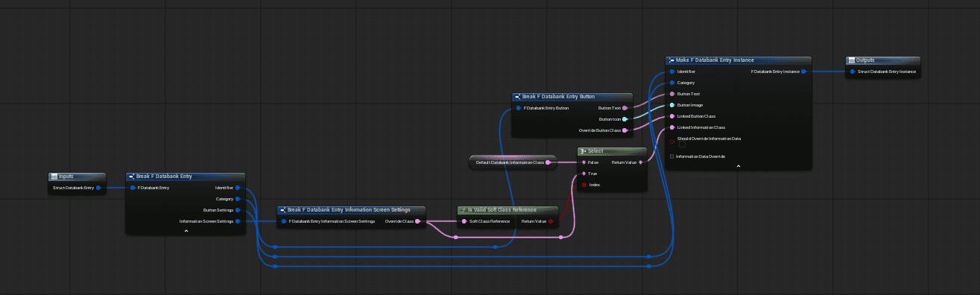Select the Break F Databank Entry Button node header
Viewport: 980px width, 295px height.
[x=572, y=97]
